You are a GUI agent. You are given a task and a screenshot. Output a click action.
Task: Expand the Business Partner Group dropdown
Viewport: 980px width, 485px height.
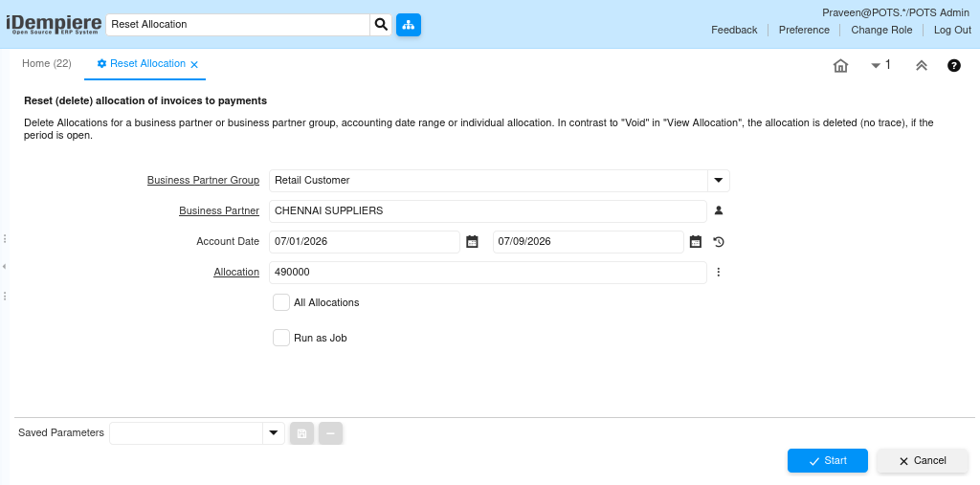(x=718, y=181)
